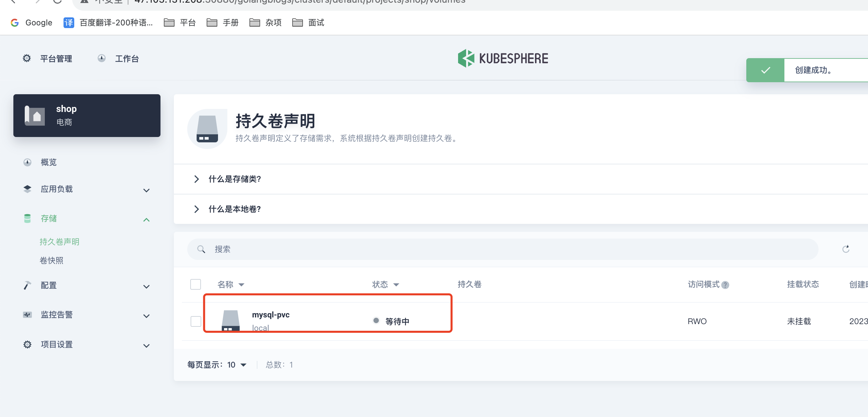The height and width of the screenshot is (417, 868).
Task: Check the mysql-pvc row checkbox
Action: coord(196,321)
